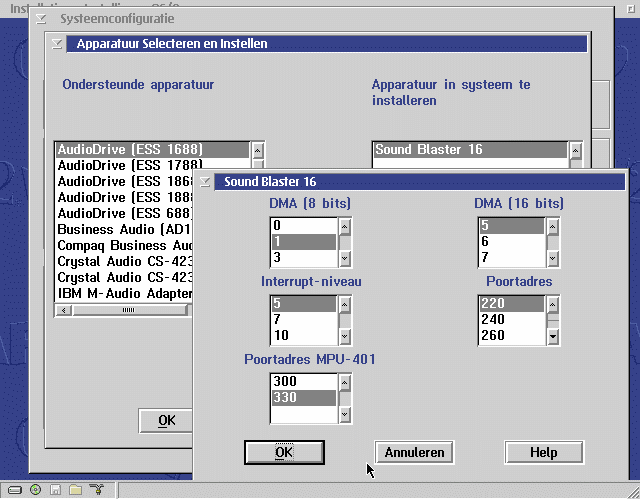This screenshot has width=640, height=499.
Task: Select DMA 8 bits value 0
Action: pyautogui.click(x=304, y=226)
